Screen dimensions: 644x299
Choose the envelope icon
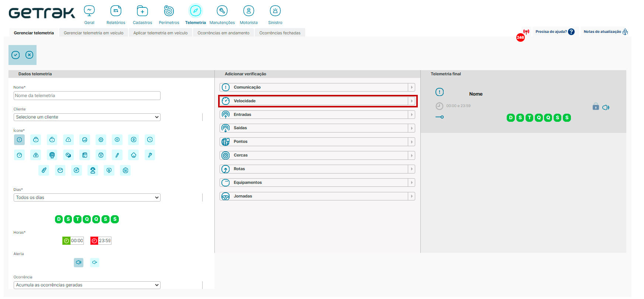pos(60,170)
